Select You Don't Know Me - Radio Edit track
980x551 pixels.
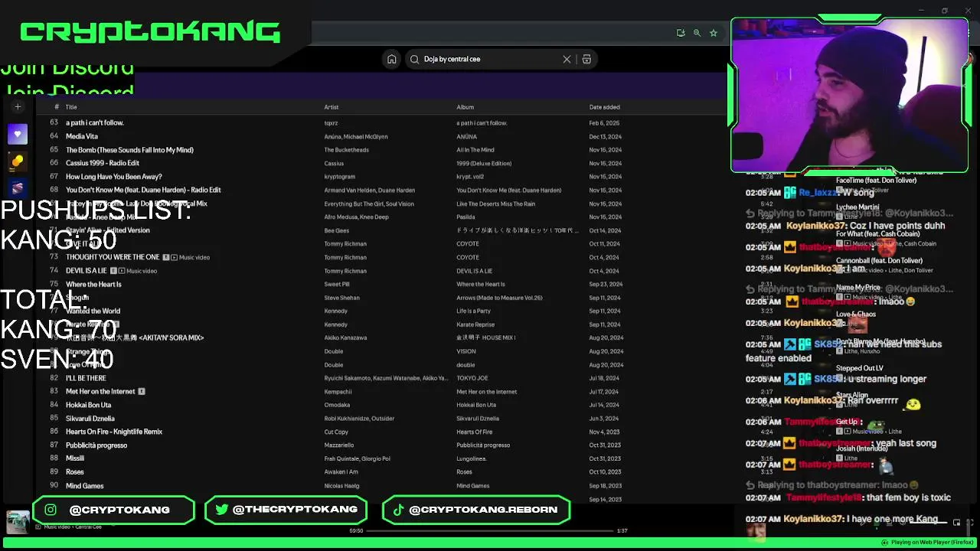click(x=143, y=190)
